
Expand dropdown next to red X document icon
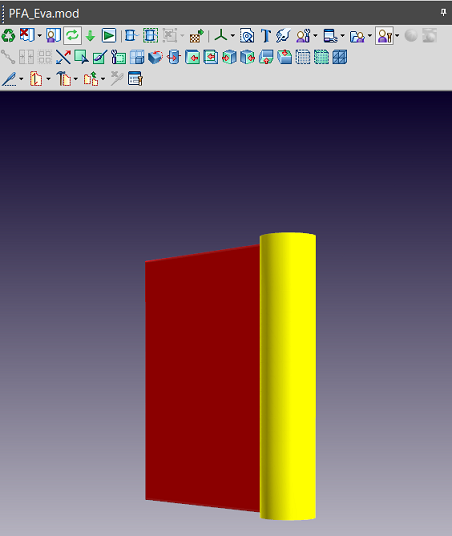40,36
